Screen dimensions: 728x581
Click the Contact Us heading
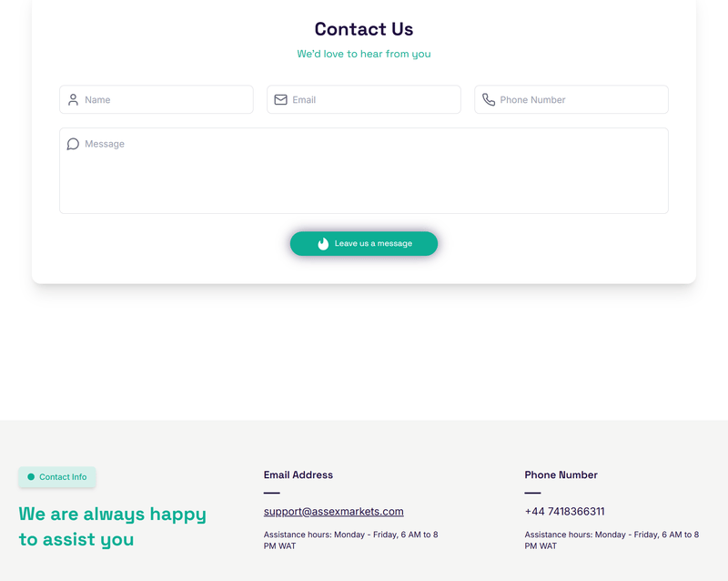pos(364,29)
